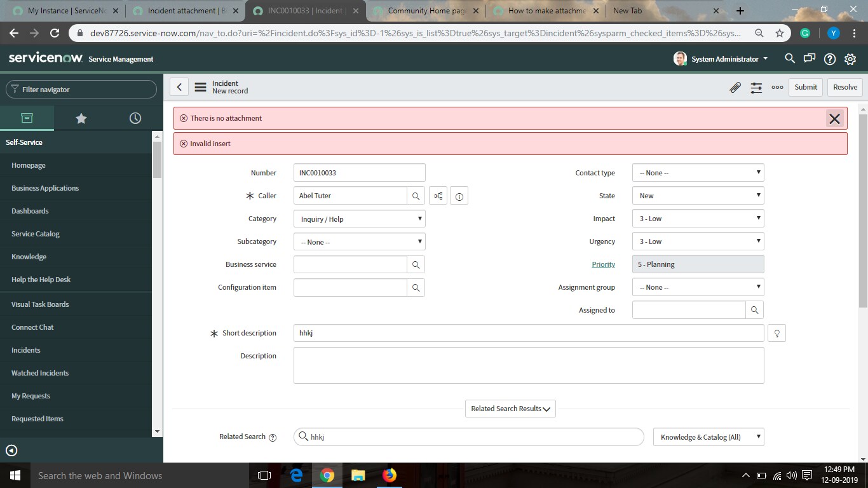Open Task View in the taskbar
This screenshot has height=488, width=868.
264,475
